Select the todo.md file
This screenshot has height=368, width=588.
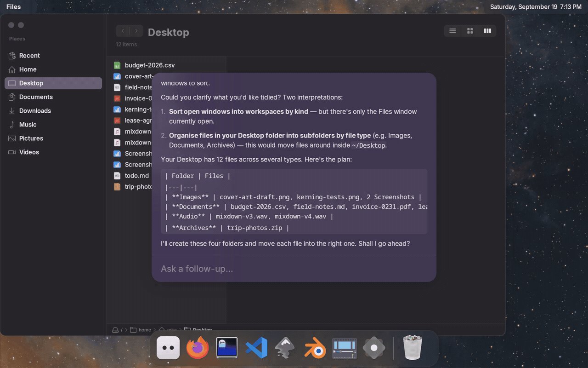pos(132,176)
